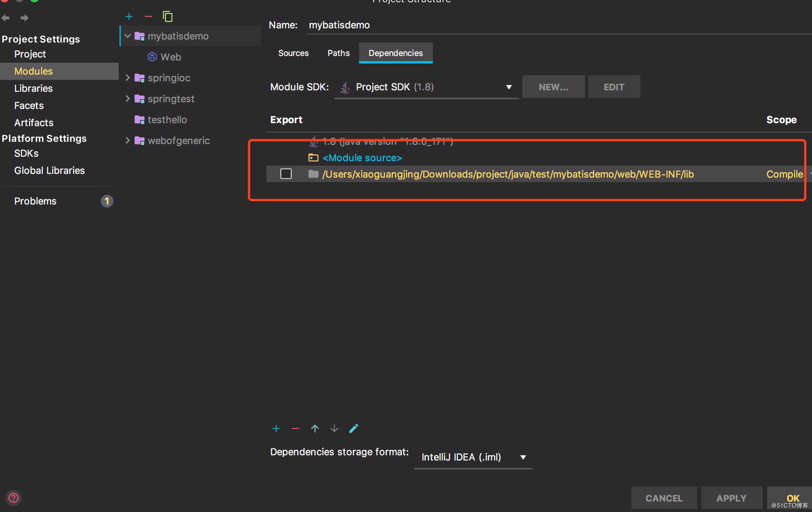Expand the webofgeneric module

click(x=128, y=140)
